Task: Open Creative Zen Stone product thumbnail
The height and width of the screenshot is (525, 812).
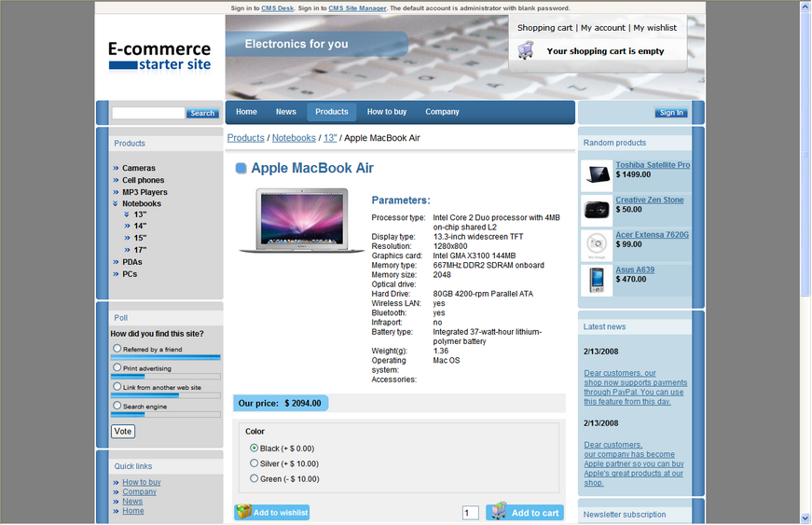Action: 597,210
